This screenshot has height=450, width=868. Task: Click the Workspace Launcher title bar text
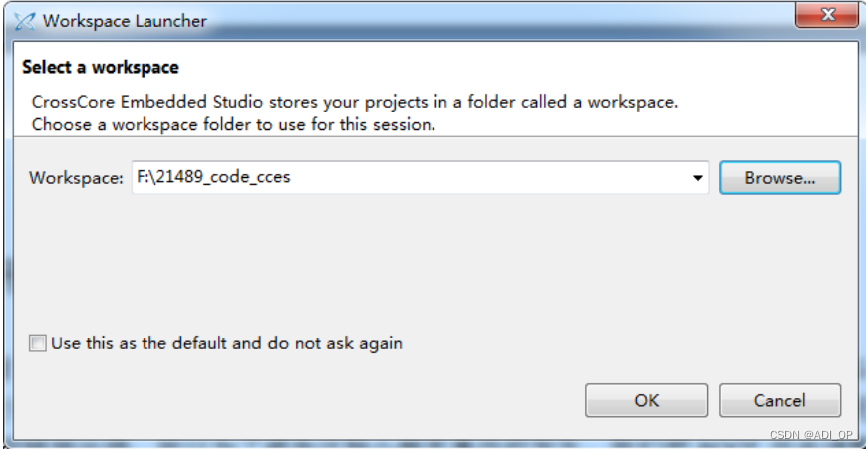coord(126,21)
